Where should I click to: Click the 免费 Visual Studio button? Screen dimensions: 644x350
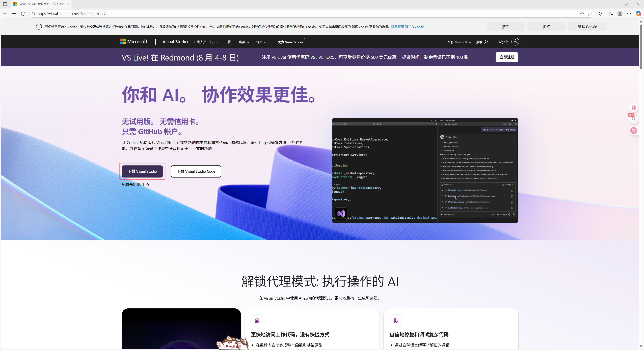click(290, 42)
